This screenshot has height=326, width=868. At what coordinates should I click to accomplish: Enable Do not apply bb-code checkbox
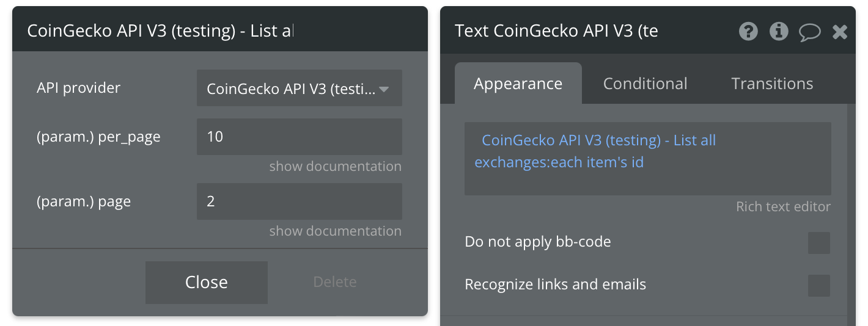(x=819, y=242)
